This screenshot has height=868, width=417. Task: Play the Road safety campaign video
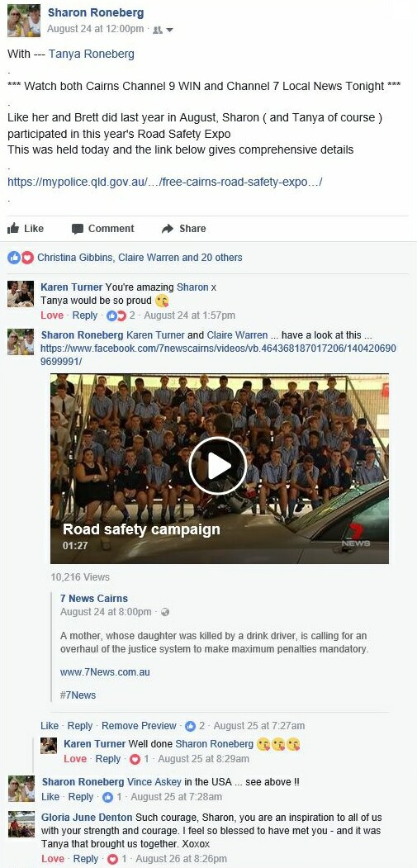(218, 466)
